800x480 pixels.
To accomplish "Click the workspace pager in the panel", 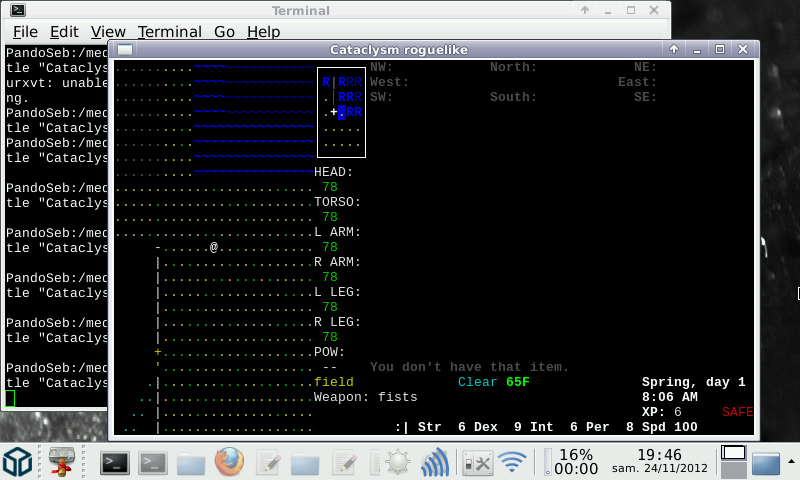I will tap(733, 461).
